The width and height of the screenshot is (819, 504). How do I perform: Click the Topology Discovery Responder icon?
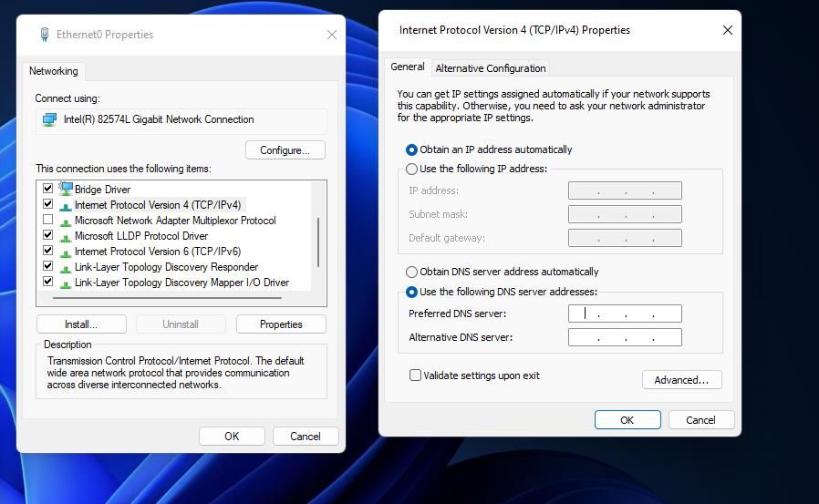coord(66,268)
